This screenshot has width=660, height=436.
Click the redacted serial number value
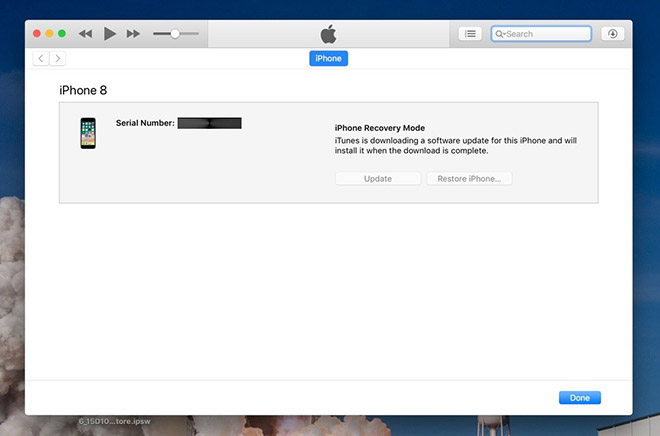pyautogui.click(x=210, y=123)
